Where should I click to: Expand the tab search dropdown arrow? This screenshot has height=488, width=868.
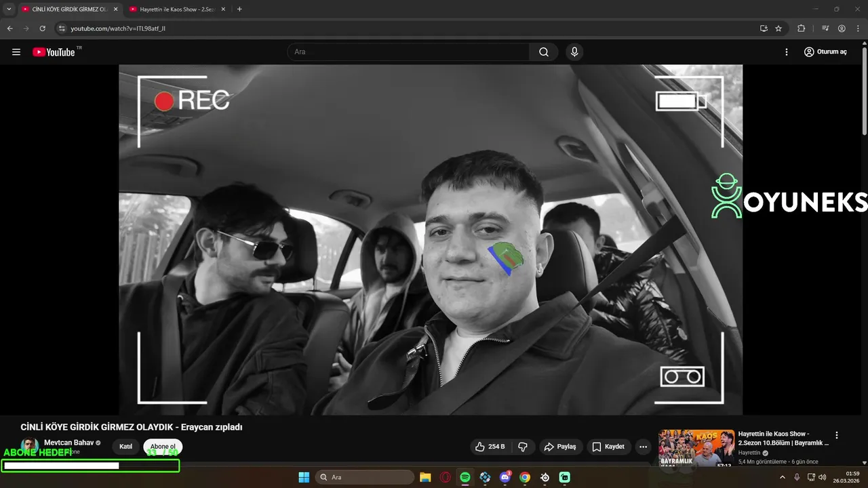coord(9,9)
